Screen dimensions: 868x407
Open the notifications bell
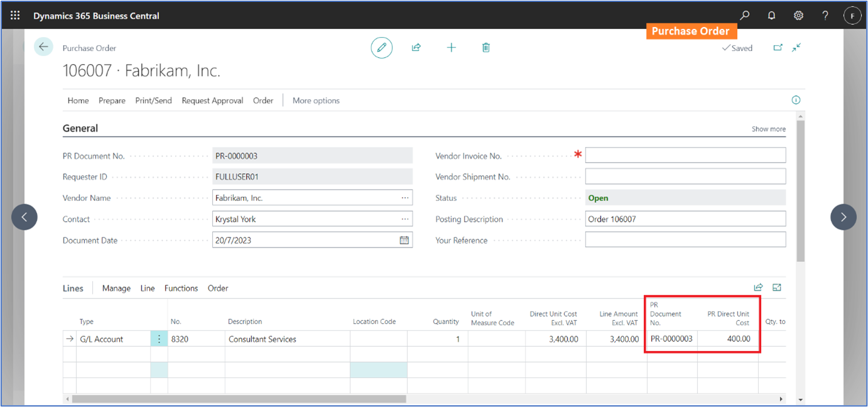(771, 16)
